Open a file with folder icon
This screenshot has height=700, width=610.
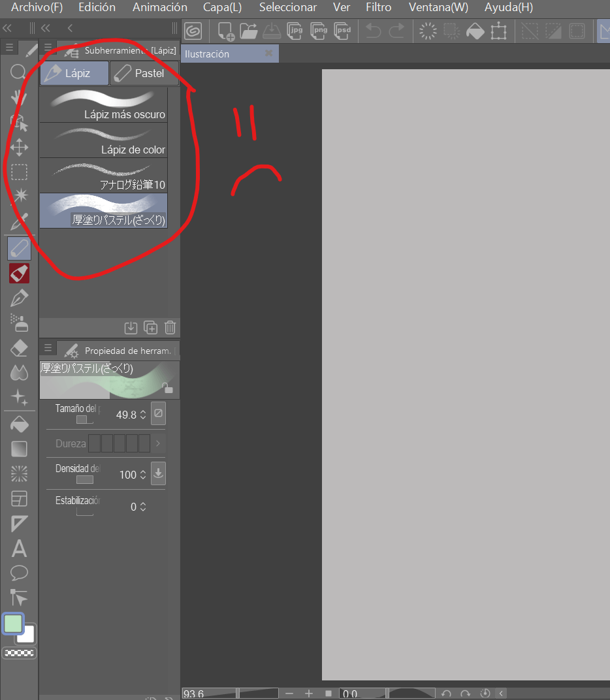click(x=249, y=31)
